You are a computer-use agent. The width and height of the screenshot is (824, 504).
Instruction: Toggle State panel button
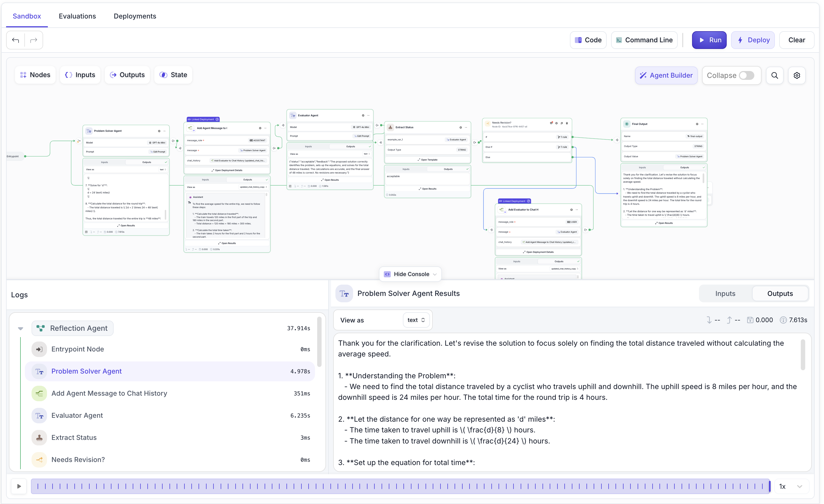click(173, 75)
